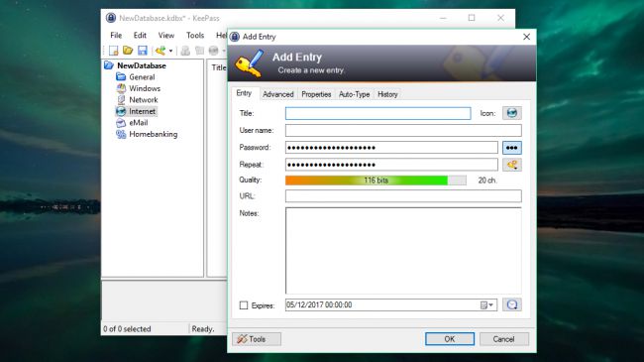Switch to the Auto-Type tab

[x=354, y=94]
